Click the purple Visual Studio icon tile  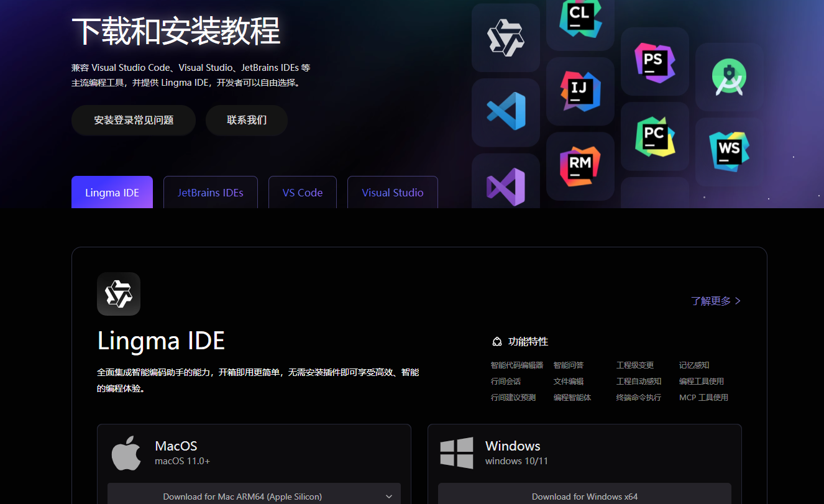point(505,184)
